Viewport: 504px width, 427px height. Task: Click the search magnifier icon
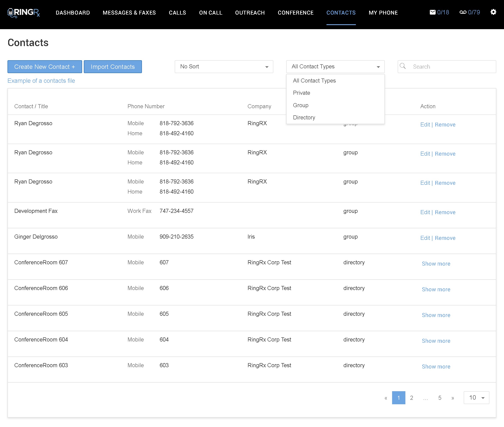pos(403,66)
